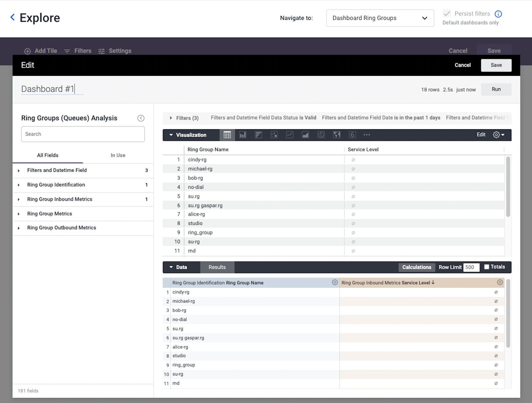Select the scatterplot visualization

(x=274, y=135)
